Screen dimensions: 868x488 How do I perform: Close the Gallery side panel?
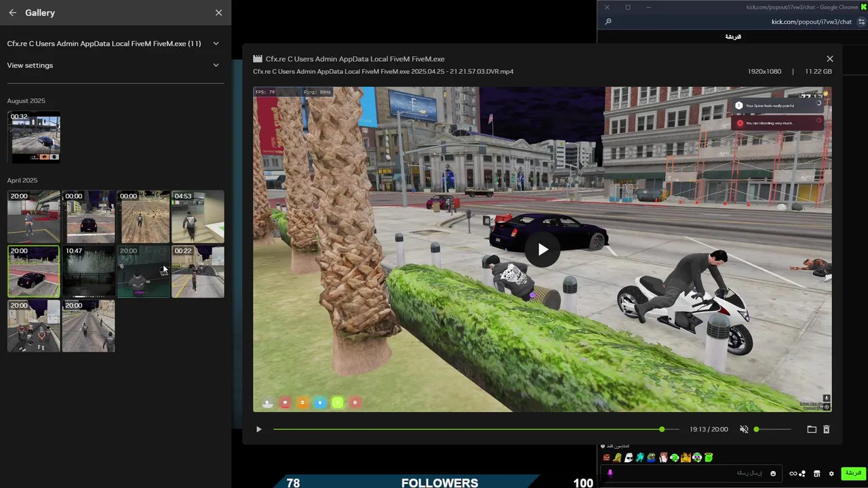218,12
